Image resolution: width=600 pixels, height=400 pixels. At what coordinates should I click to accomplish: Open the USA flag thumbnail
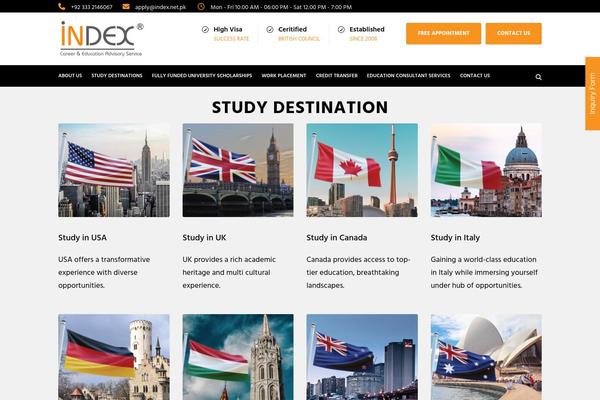[x=114, y=170]
